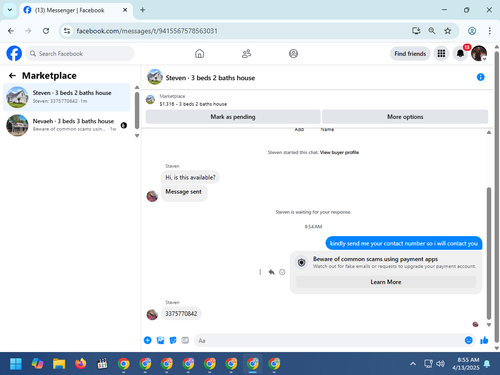
Task: Open the conversation information icon
Action: pyautogui.click(x=480, y=77)
